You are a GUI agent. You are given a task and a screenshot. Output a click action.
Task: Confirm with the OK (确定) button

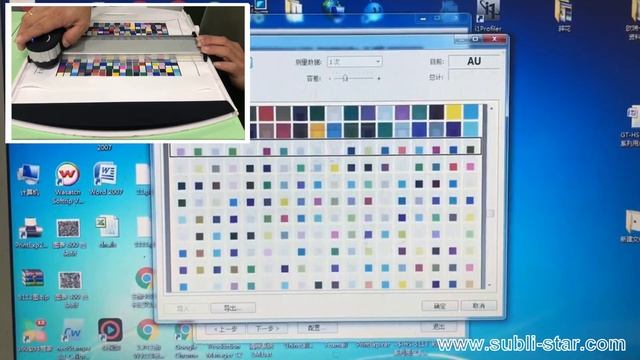[440, 306]
